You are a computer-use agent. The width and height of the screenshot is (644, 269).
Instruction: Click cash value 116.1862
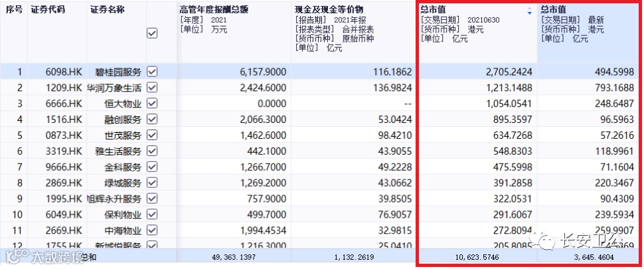point(392,72)
